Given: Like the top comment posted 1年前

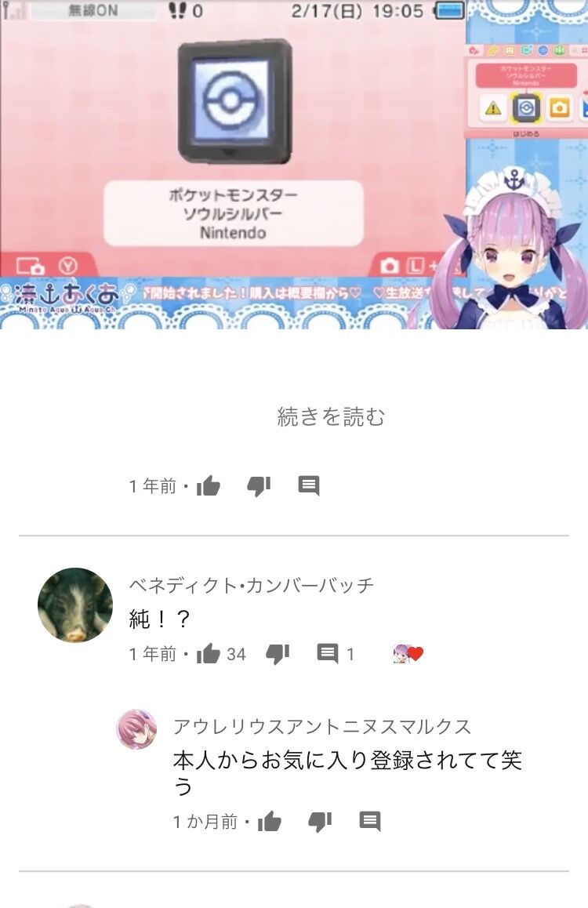Looking at the screenshot, I should coord(209,486).
